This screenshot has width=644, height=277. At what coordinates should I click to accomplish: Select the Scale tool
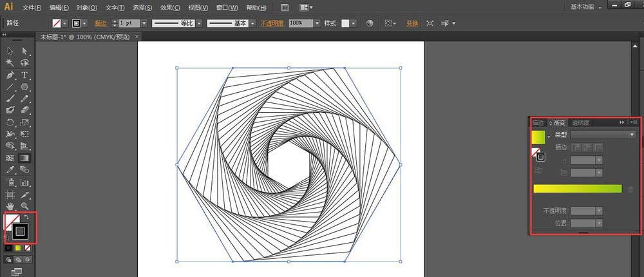[24, 122]
